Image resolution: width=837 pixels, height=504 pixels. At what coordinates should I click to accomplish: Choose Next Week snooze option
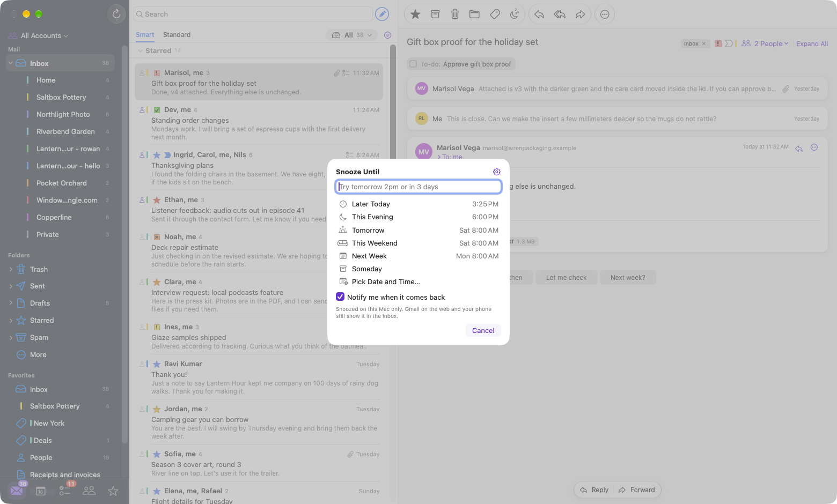click(x=418, y=256)
